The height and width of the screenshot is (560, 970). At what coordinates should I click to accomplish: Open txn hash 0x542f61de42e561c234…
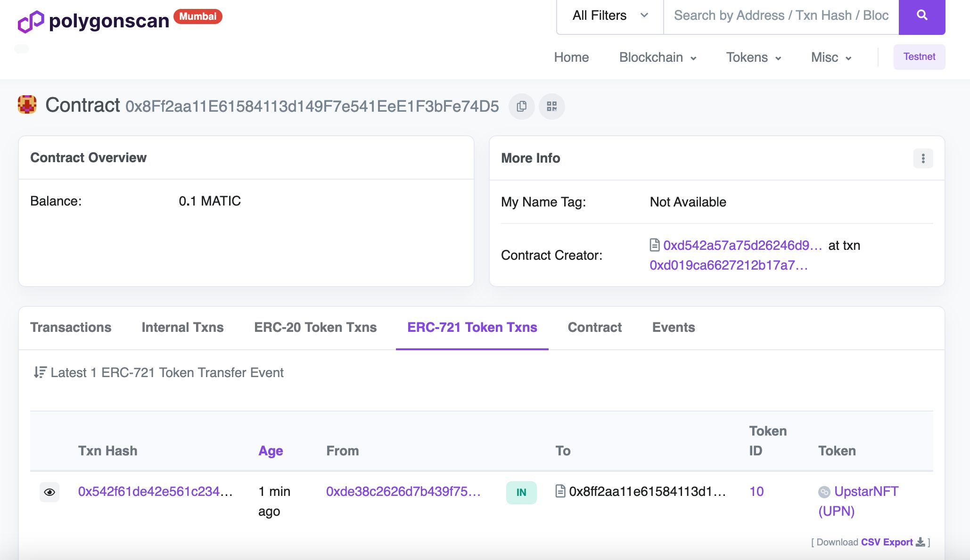pos(155,492)
